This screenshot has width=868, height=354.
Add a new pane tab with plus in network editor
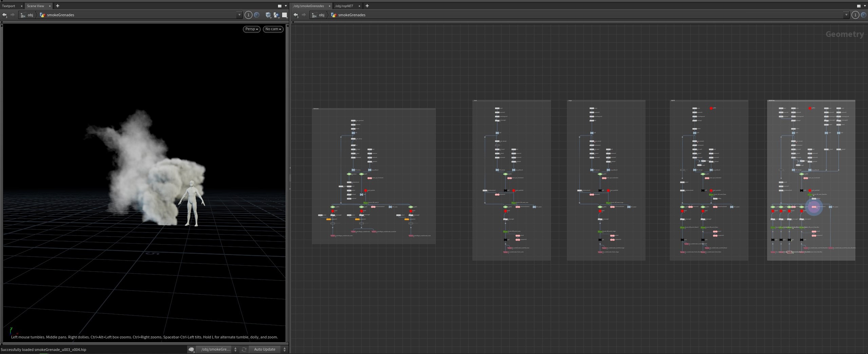[367, 6]
